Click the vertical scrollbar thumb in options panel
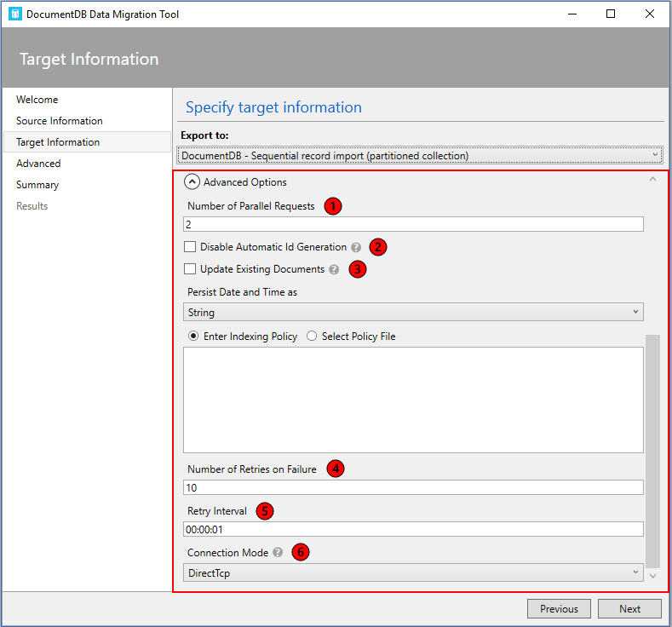The image size is (672, 627). tap(652, 451)
